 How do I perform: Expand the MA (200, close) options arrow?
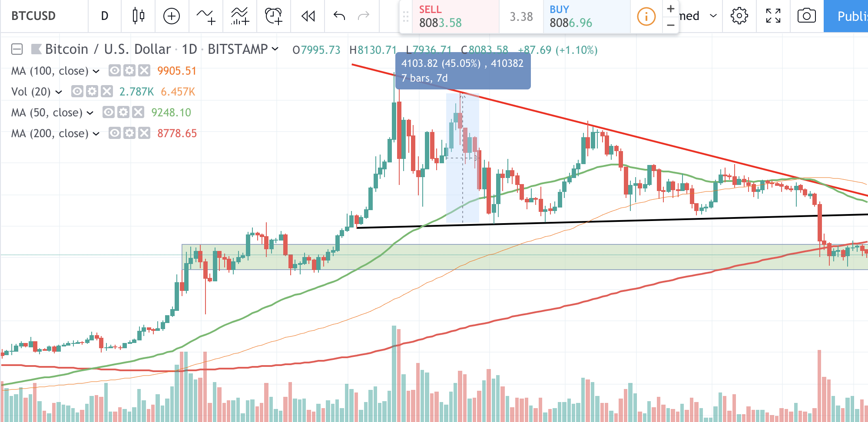pos(96,134)
